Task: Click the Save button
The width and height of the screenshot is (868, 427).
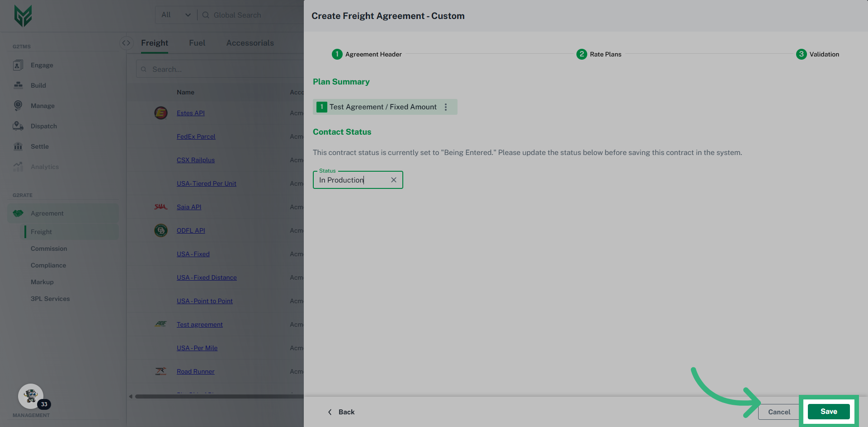Action: point(828,412)
